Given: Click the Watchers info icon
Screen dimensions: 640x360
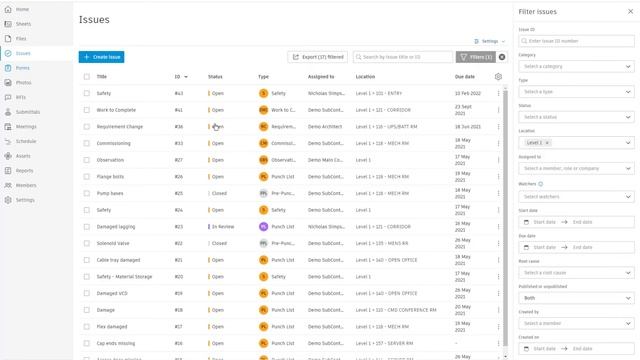Looking at the screenshot, I should [541, 184].
